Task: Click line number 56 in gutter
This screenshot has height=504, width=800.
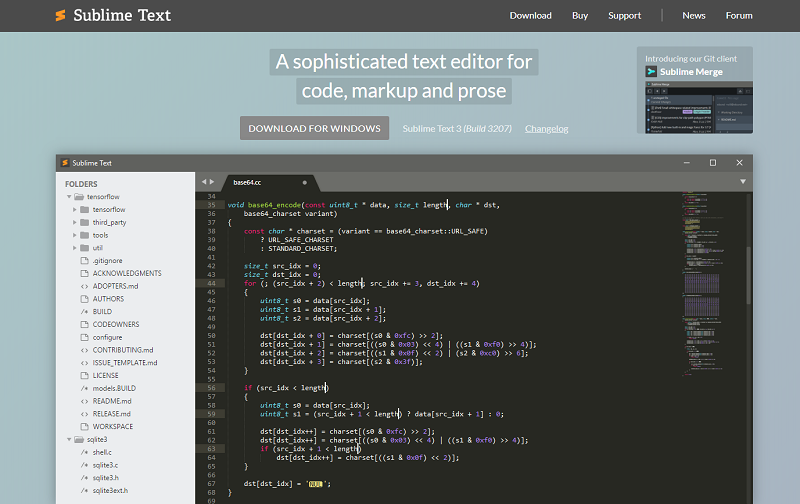Action: point(211,388)
